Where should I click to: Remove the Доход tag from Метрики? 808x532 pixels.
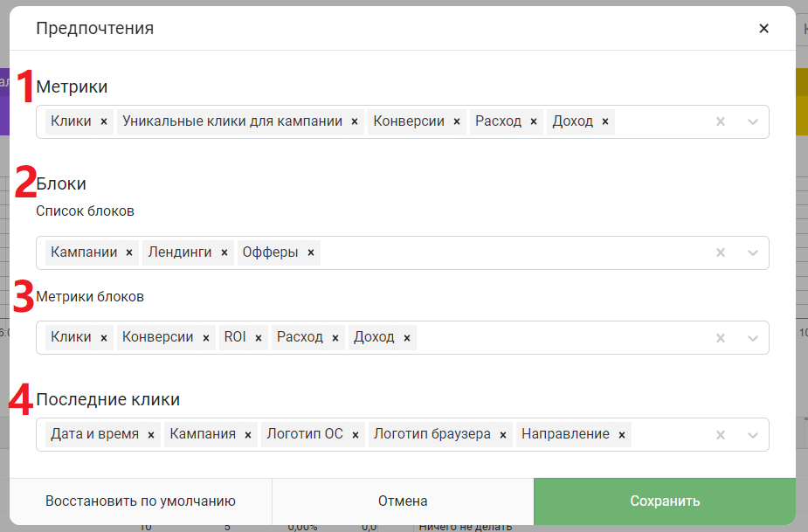pyautogui.click(x=605, y=121)
